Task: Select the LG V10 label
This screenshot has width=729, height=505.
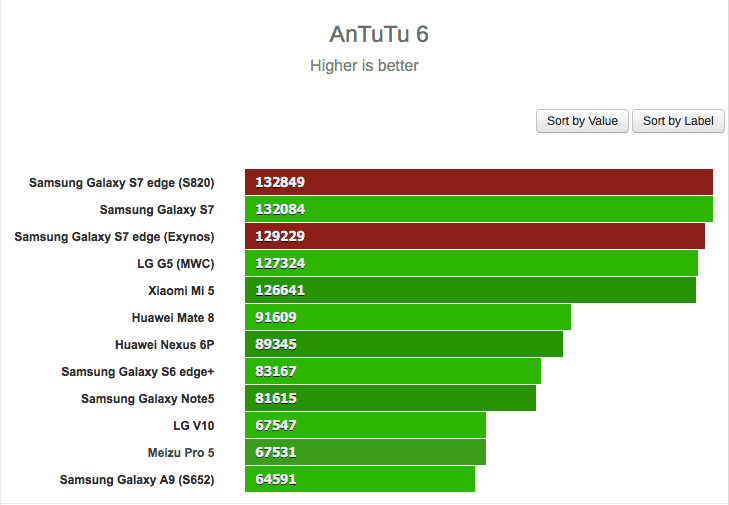Action: (x=193, y=425)
